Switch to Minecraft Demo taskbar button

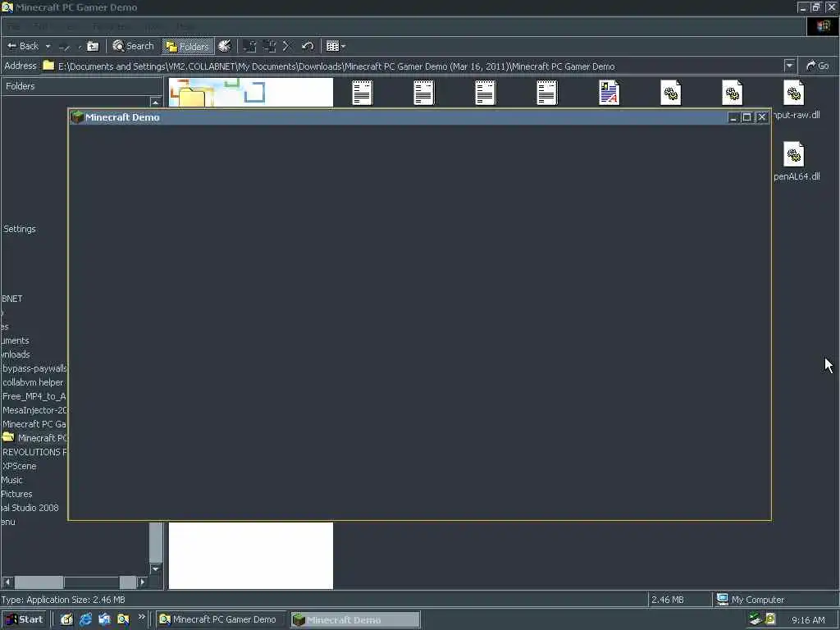click(x=356, y=620)
